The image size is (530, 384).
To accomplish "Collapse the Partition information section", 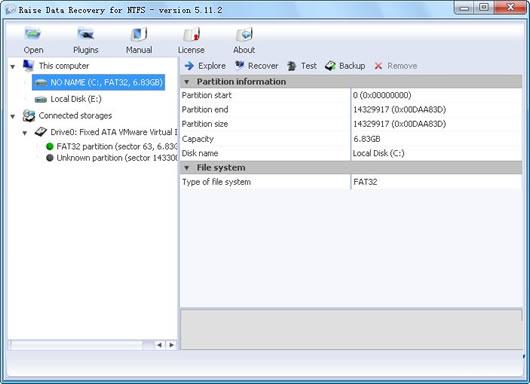I will [x=186, y=82].
